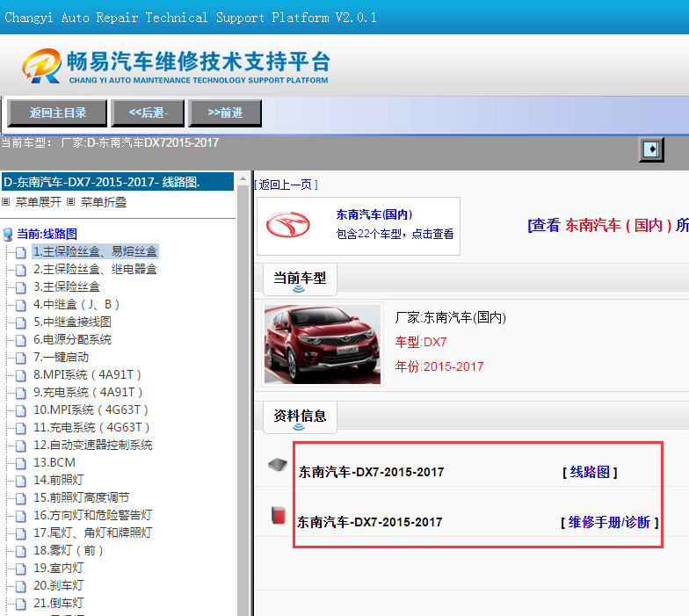This screenshot has height=616, width=689.
Task: Open tree item 10.MPI系统（4G63T）
Action: pyautogui.click(x=91, y=409)
